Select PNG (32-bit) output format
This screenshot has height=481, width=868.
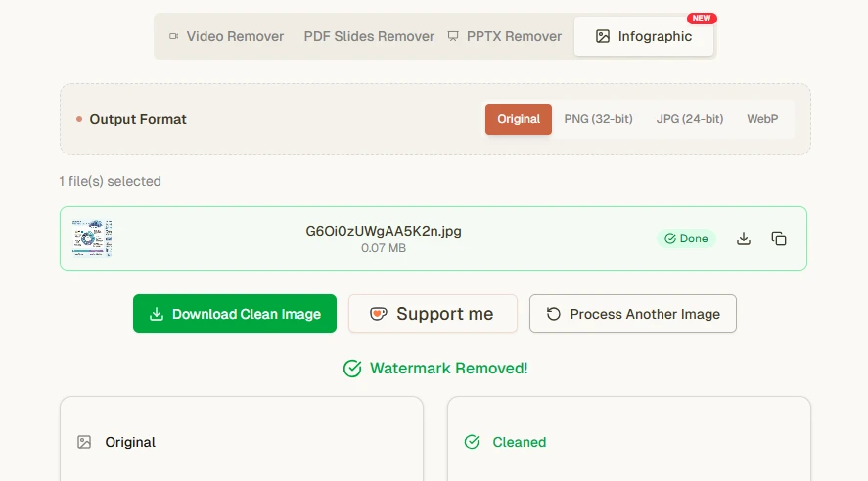coord(598,119)
